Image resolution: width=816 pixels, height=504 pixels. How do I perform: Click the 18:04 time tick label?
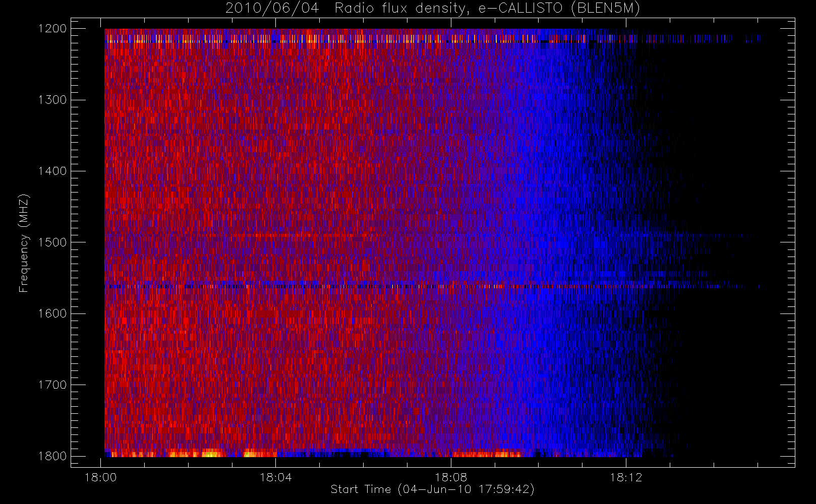[x=276, y=477]
